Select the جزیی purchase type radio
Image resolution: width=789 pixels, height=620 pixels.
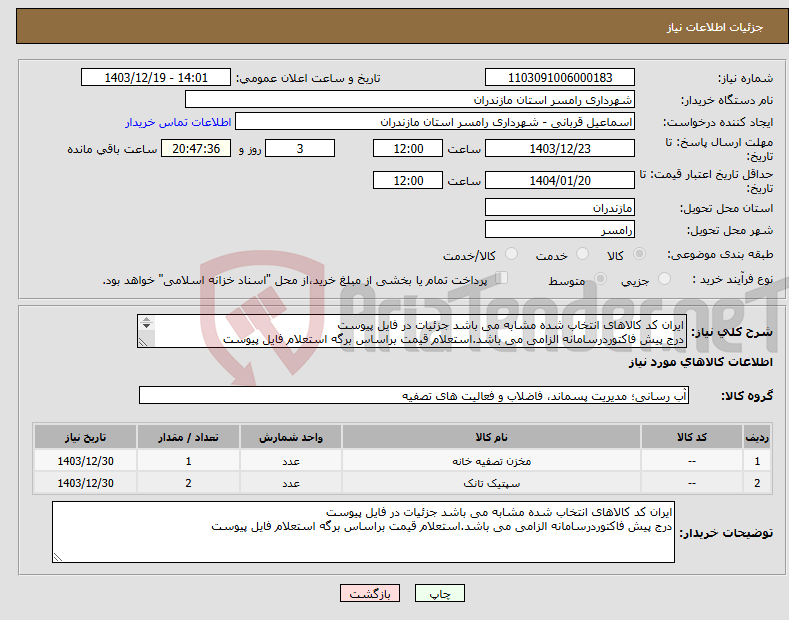point(664,279)
